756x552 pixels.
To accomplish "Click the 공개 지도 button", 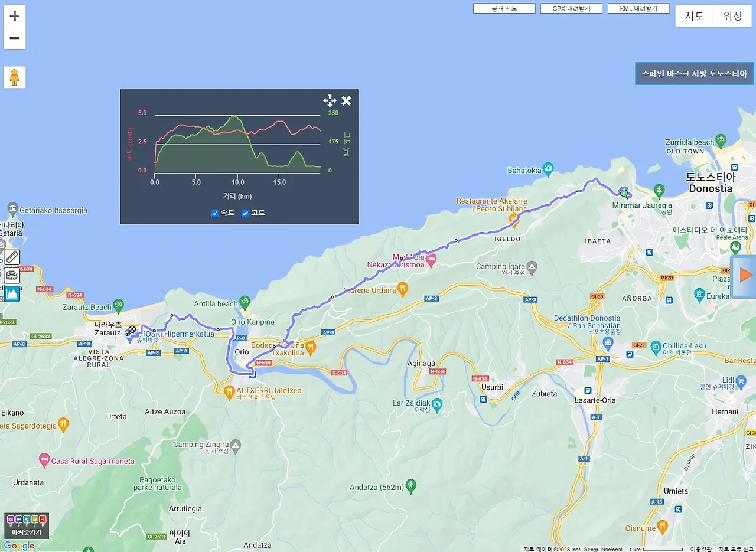I will (x=504, y=9).
